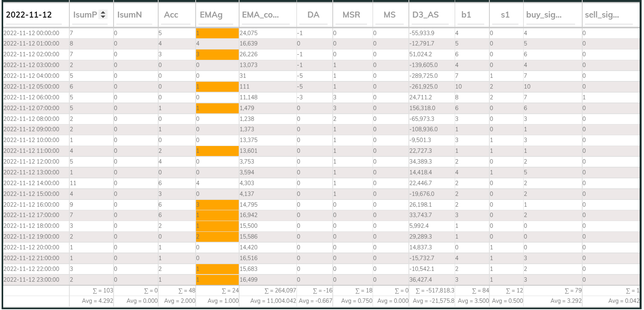Select the row labeled 2022-11-12 04:00:00
Screen dimensions: 644x310
pos(321,76)
